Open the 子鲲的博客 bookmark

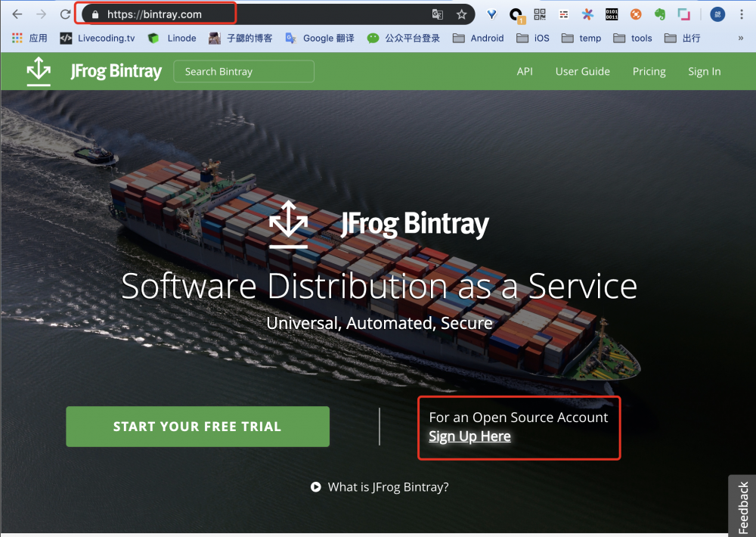(240, 38)
